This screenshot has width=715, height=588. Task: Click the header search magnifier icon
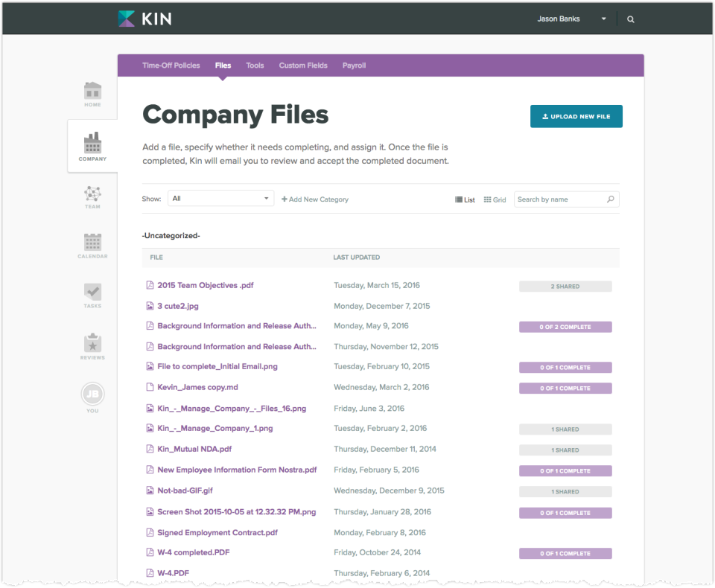tap(631, 19)
